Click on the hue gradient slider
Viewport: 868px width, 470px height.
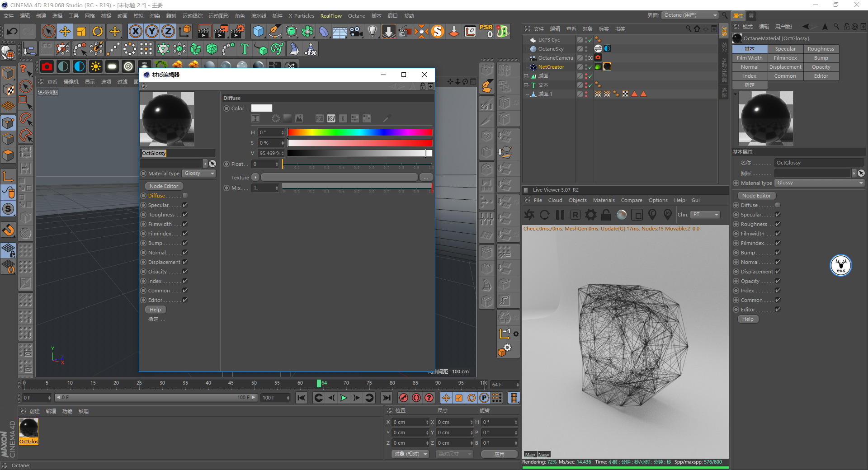[360, 132]
